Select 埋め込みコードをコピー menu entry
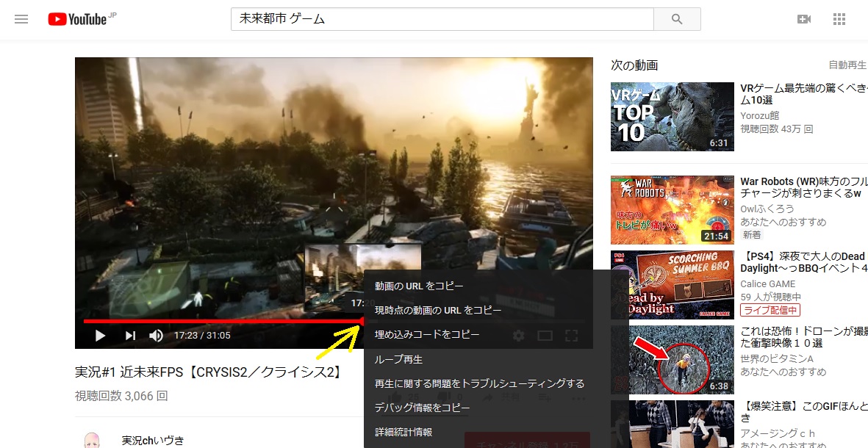The image size is (868, 448). pyautogui.click(x=427, y=334)
